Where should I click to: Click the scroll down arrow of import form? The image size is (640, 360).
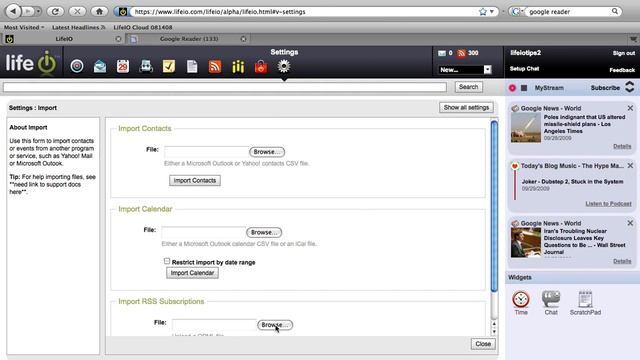pyautogui.click(x=494, y=331)
